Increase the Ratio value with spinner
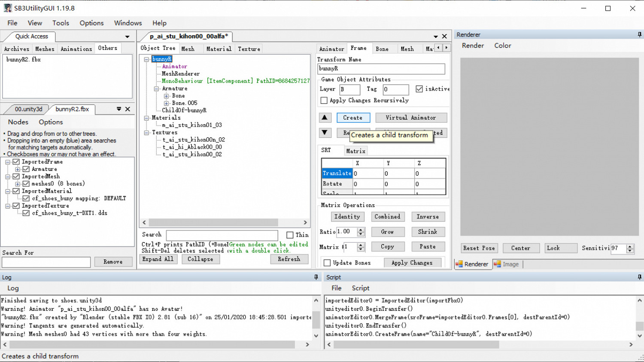The width and height of the screenshot is (644, 362). click(x=361, y=229)
